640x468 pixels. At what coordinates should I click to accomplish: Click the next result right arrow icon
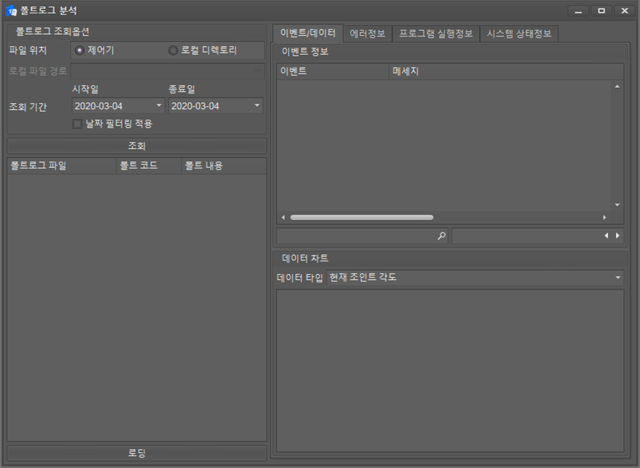[618, 236]
